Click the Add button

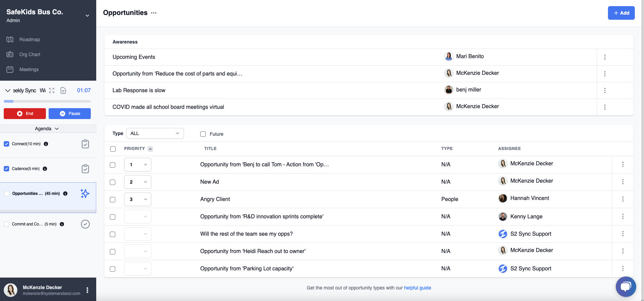(x=621, y=13)
